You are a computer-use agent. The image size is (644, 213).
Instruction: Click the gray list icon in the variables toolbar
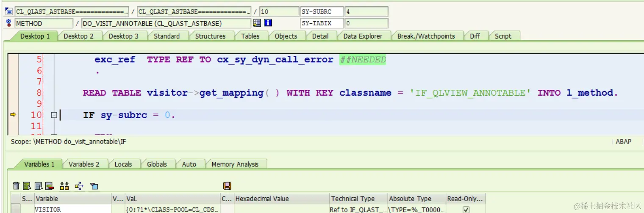(38, 185)
